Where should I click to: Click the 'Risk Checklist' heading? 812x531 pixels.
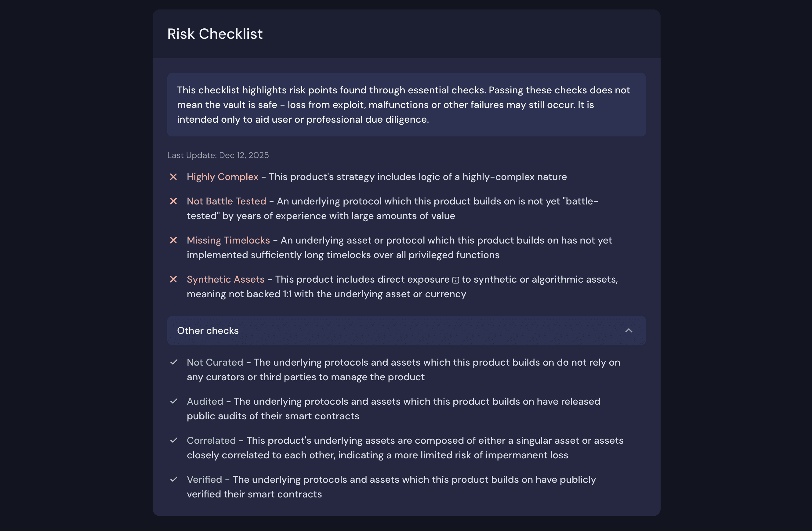(215, 34)
